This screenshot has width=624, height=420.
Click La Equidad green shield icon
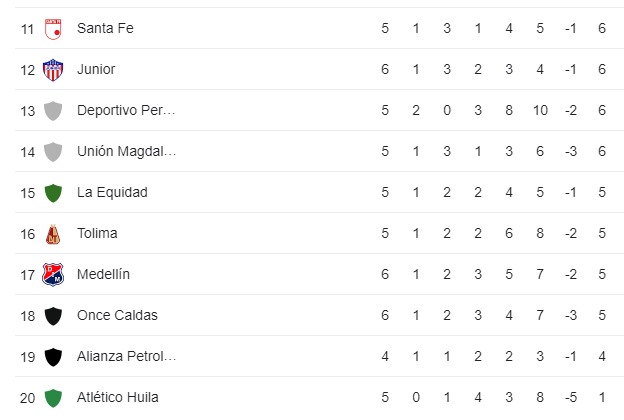[x=53, y=193]
